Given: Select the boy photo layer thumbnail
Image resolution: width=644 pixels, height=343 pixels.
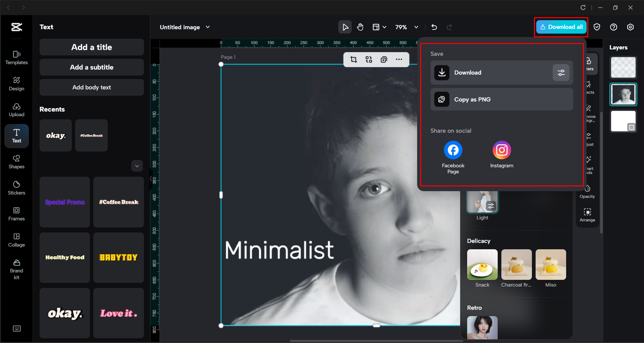Looking at the screenshot, I should pyautogui.click(x=623, y=94).
